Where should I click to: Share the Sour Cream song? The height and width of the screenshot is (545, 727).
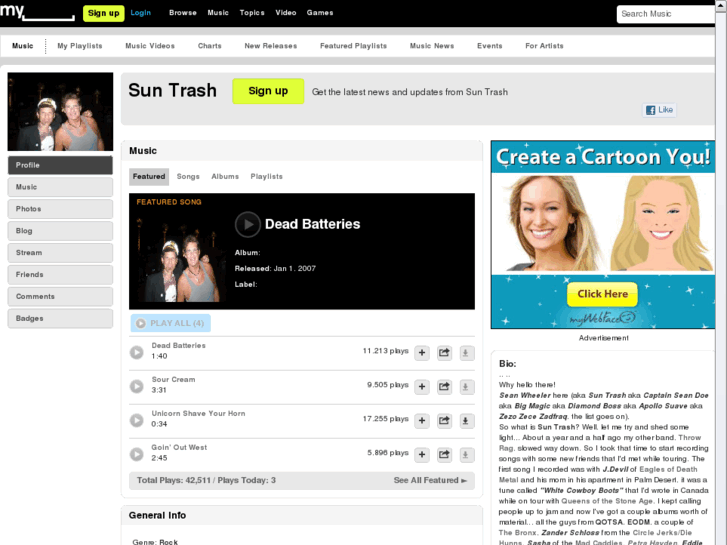coord(444,387)
